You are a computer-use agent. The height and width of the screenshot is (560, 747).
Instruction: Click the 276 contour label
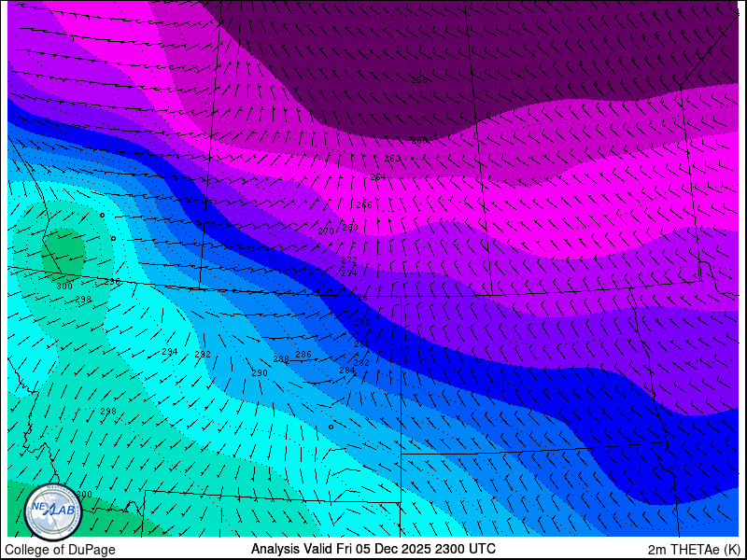pyautogui.click(x=359, y=298)
